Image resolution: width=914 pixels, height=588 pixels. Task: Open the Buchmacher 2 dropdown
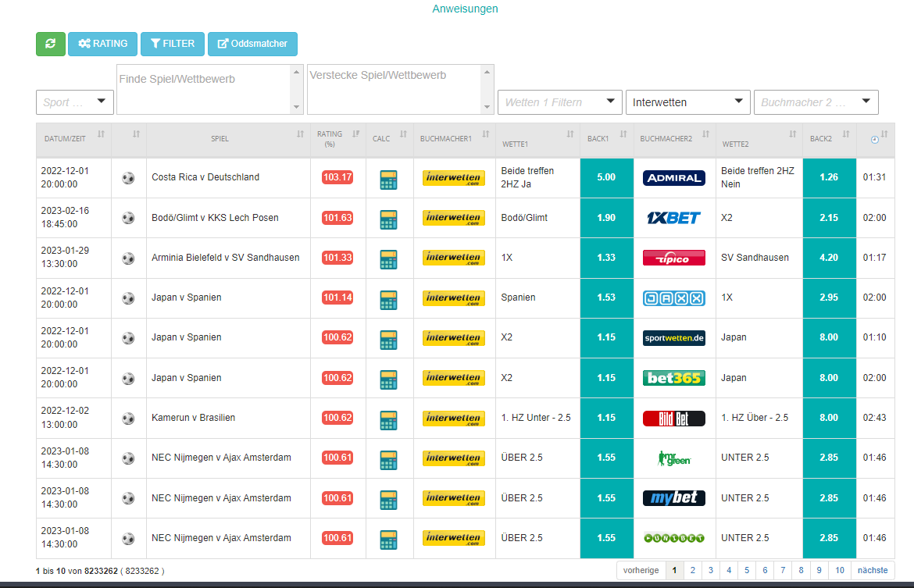coord(816,102)
